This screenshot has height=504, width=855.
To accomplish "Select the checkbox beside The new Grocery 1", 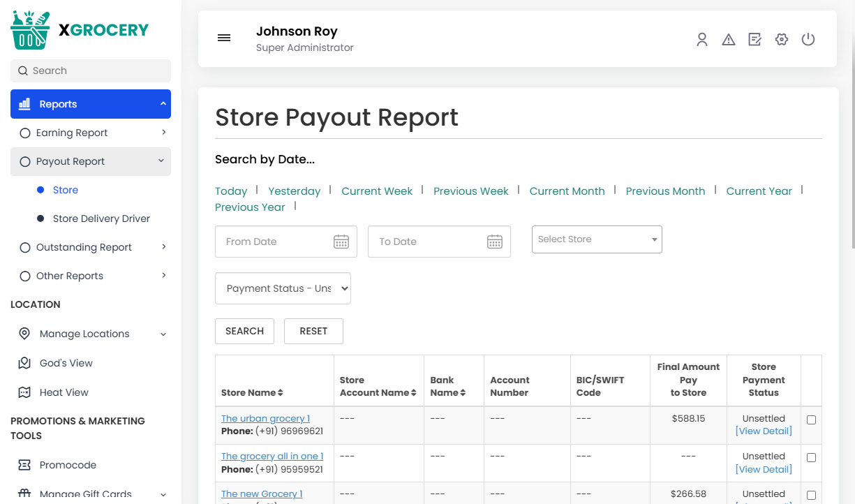I will point(811,494).
